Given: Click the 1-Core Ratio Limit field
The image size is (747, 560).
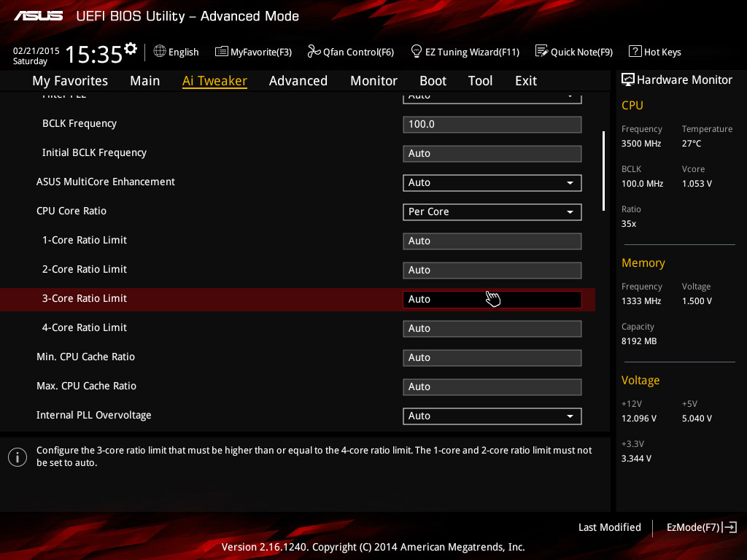Looking at the screenshot, I should pos(492,241).
